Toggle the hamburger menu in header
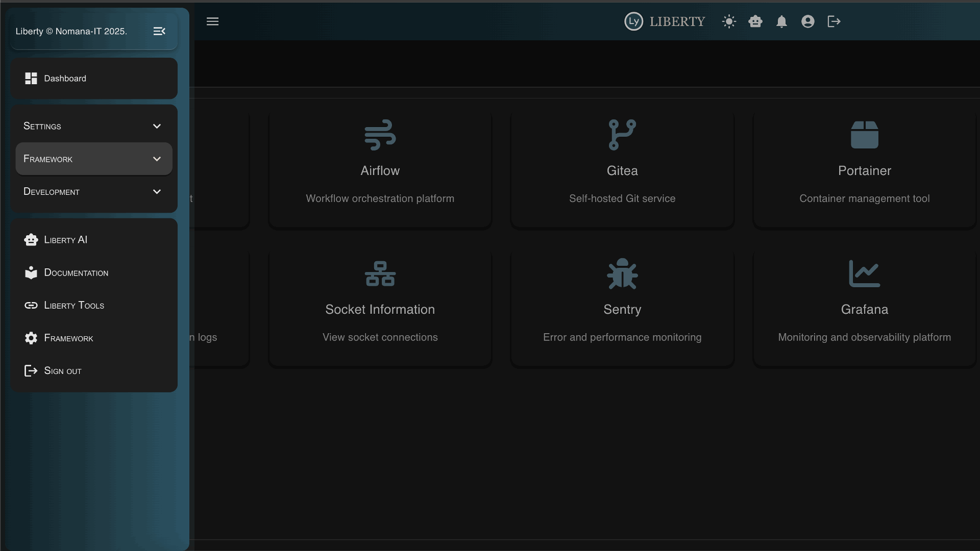980x551 pixels. coord(212,21)
